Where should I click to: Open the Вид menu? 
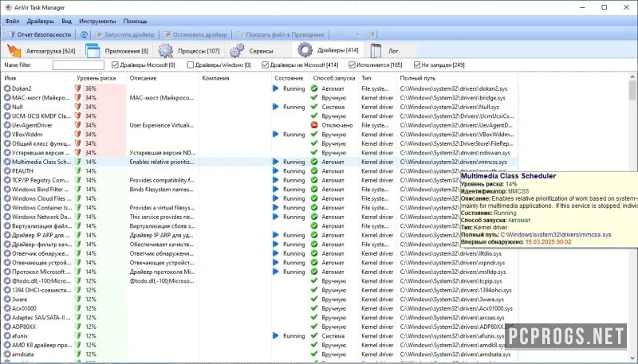pos(66,22)
